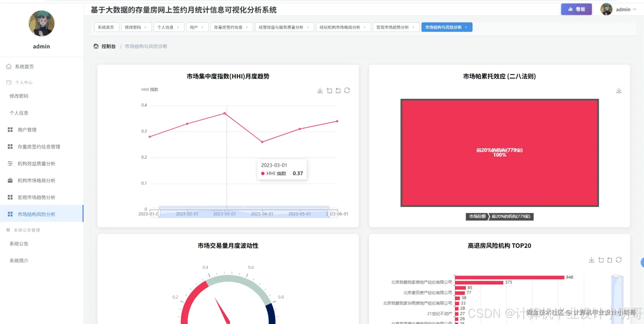This screenshot has height=324, width=644.
Task: Download the 市场帕累托效应 chart image
Action: pyautogui.click(x=619, y=90)
